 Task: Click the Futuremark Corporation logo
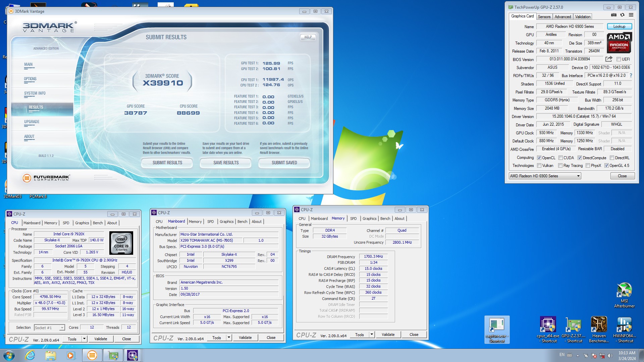(46, 178)
